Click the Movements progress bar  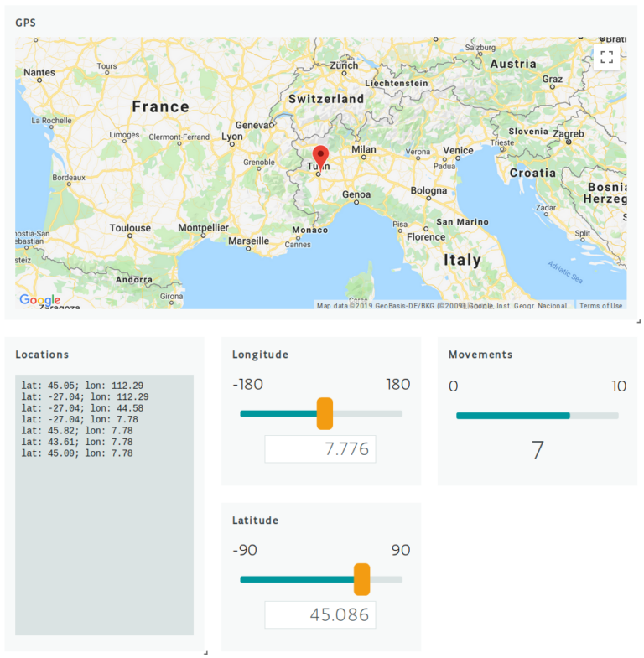(x=537, y=415)
